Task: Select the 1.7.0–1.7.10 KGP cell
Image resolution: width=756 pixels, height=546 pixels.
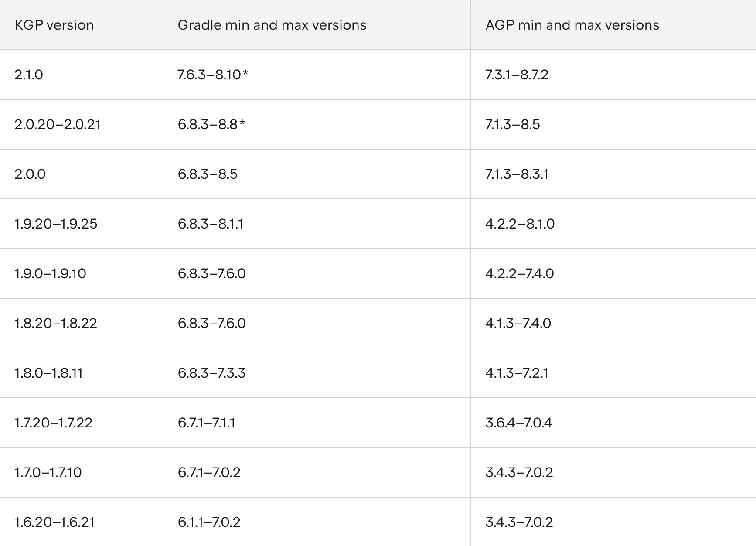Action: [x=82, y=472]
